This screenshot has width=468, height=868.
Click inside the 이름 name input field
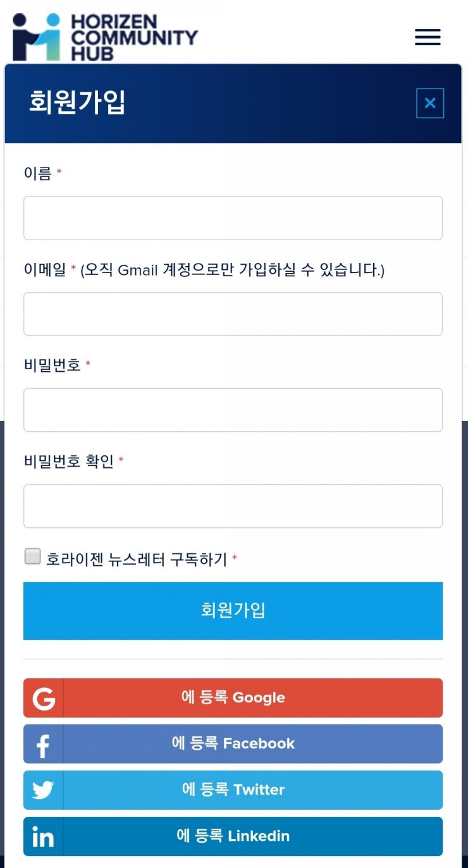coord(233,217)
